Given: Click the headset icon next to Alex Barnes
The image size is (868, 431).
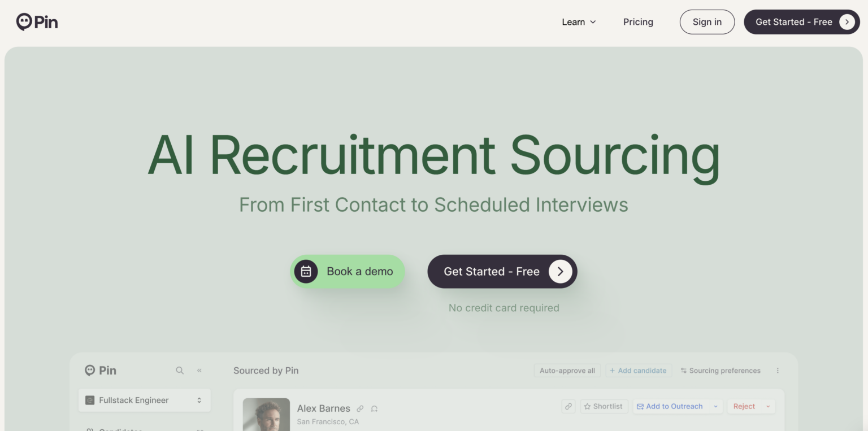Looking at the screenshot, I should pyautogui.click(x=374, y=408).
